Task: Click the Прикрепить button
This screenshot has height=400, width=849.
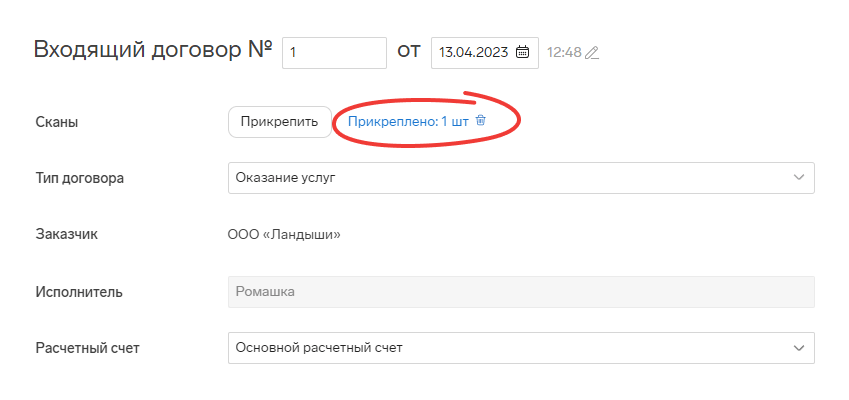Action: pos(279,122)
